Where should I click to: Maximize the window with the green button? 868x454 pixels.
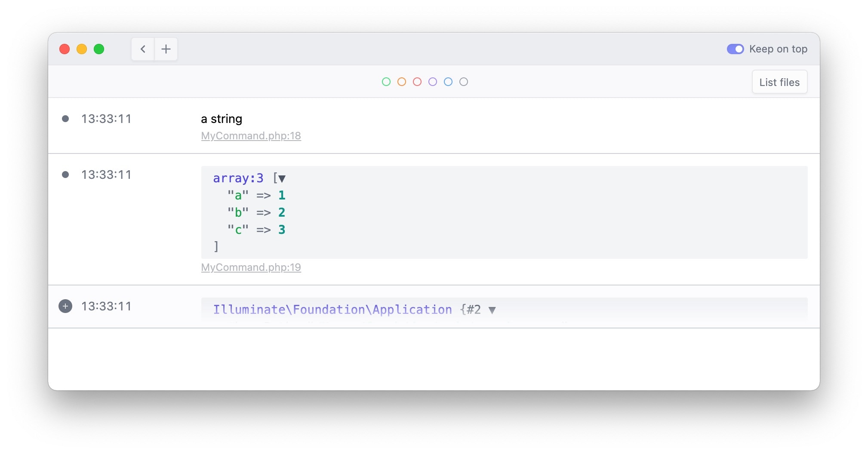pos(99,49)
